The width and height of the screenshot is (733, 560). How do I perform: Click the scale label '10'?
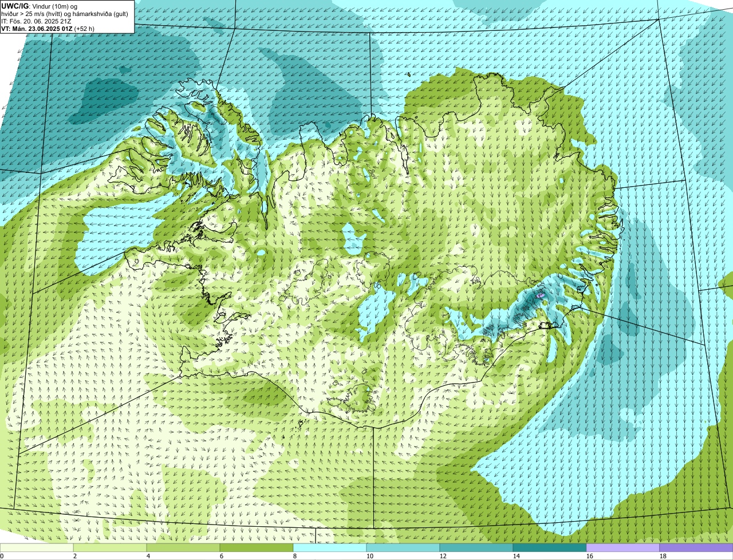[x=370, y=556]
